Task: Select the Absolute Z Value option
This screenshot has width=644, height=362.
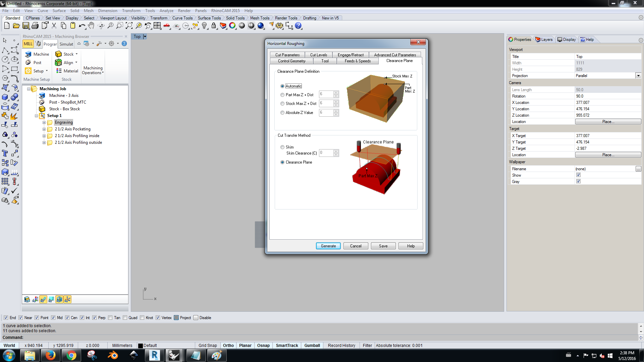Action: click(x=282, y=113)
